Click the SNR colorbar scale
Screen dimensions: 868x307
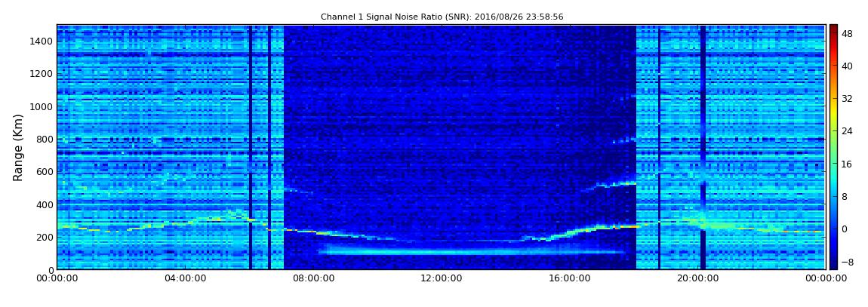click(833, 146)
